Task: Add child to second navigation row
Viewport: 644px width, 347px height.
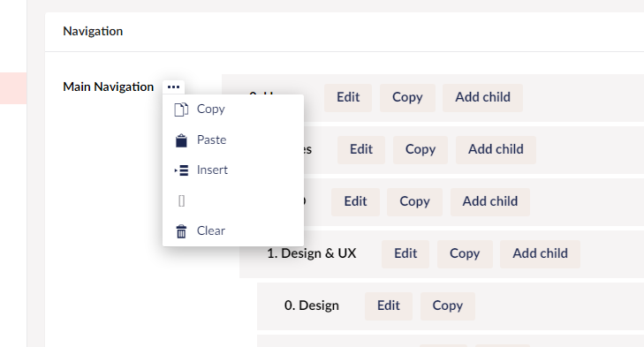Action: click(496, 150)
